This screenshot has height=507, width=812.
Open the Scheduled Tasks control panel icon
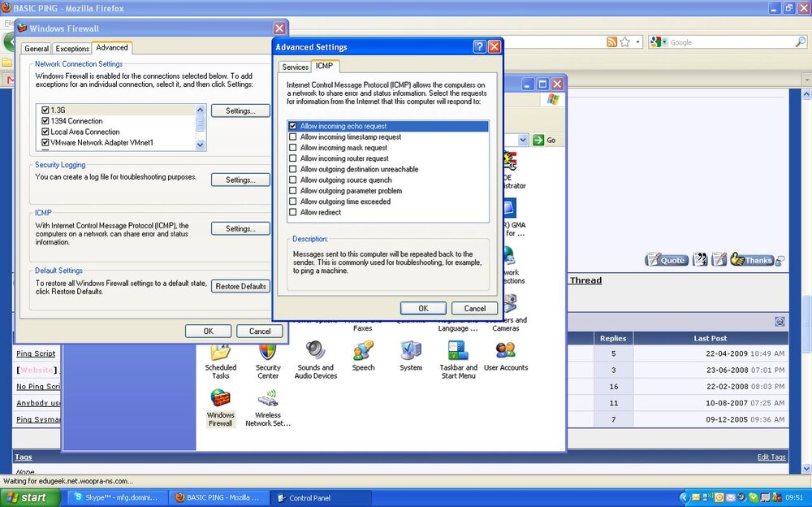point(221,362)
